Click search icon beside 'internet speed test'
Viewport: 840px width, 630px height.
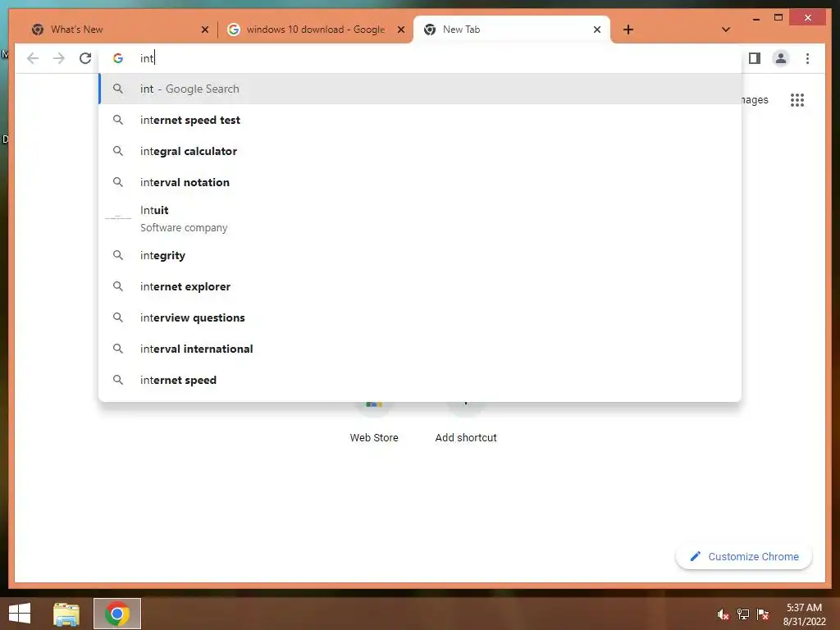118,120
